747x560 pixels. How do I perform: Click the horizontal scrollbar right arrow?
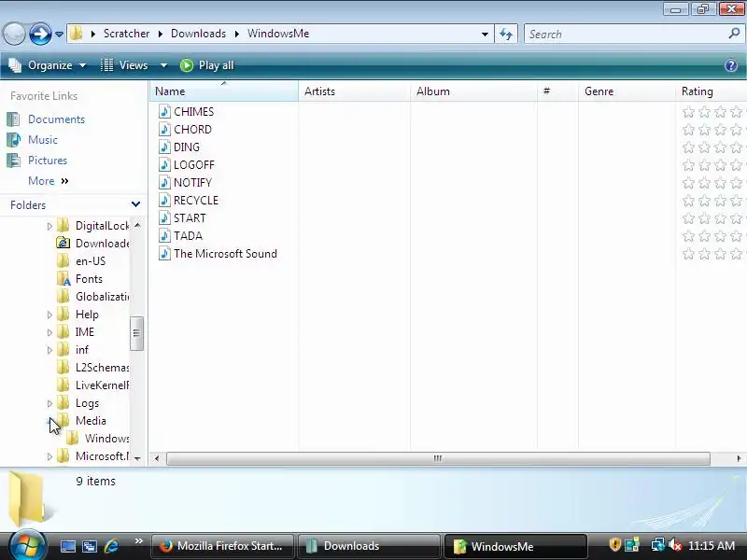[739, 458]
